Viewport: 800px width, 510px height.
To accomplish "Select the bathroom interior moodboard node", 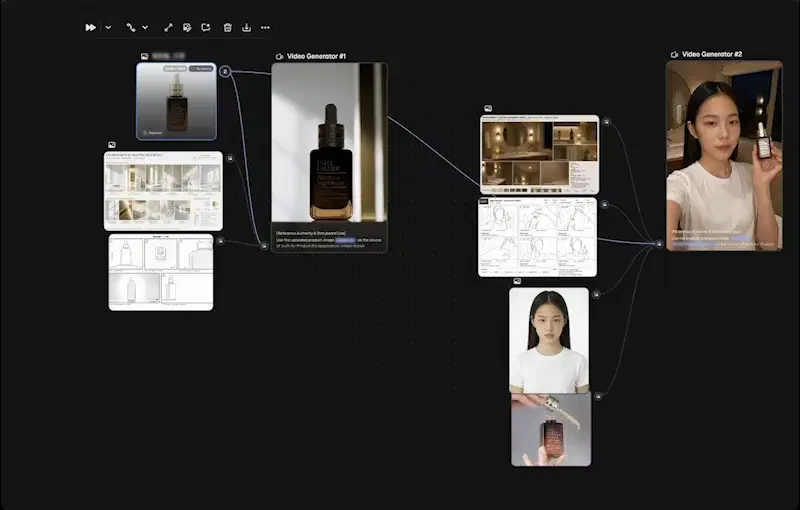I will pyautogui.click(x=540, y=155).
